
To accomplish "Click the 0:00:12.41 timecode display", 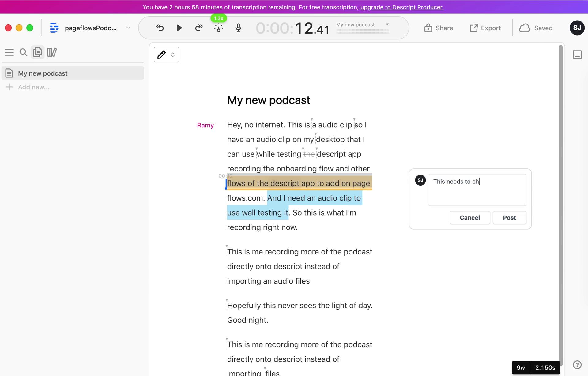I will [x=292, y=28].
